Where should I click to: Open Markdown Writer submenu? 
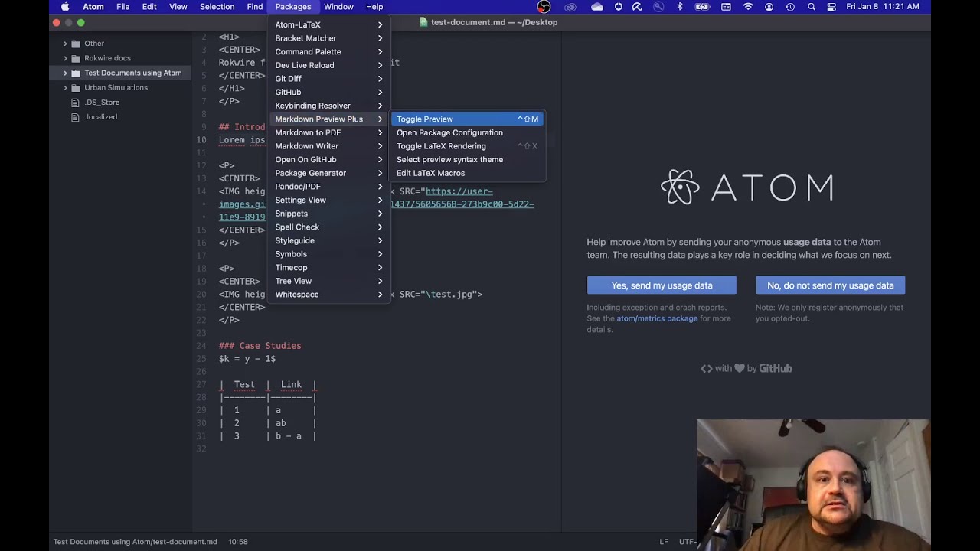tap(328, 146)
